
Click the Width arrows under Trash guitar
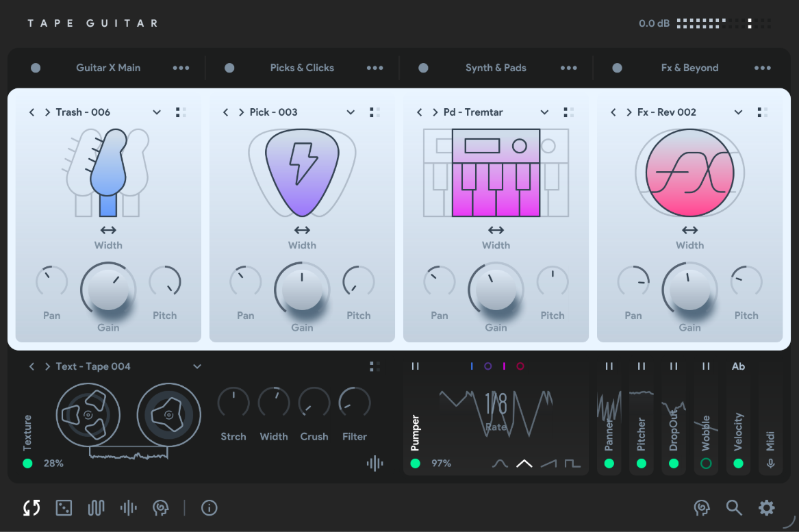(108, 230)
